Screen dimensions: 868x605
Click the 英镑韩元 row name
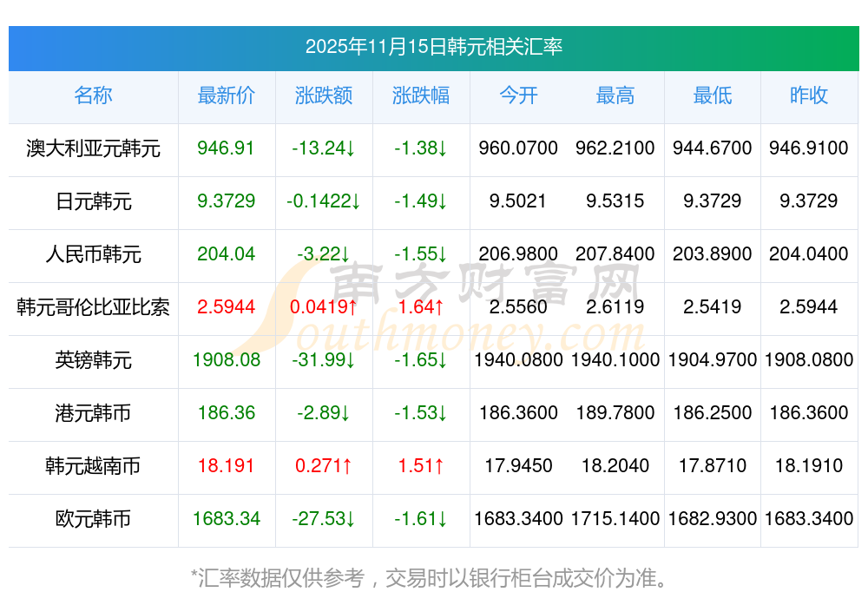pyautogui.click(x=93, y=360)
